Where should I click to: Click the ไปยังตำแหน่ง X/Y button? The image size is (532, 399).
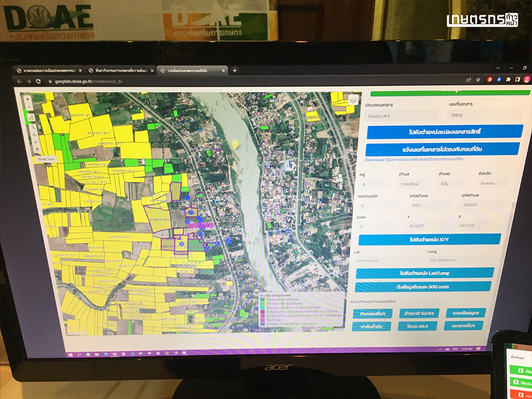[x=430, y=239]
